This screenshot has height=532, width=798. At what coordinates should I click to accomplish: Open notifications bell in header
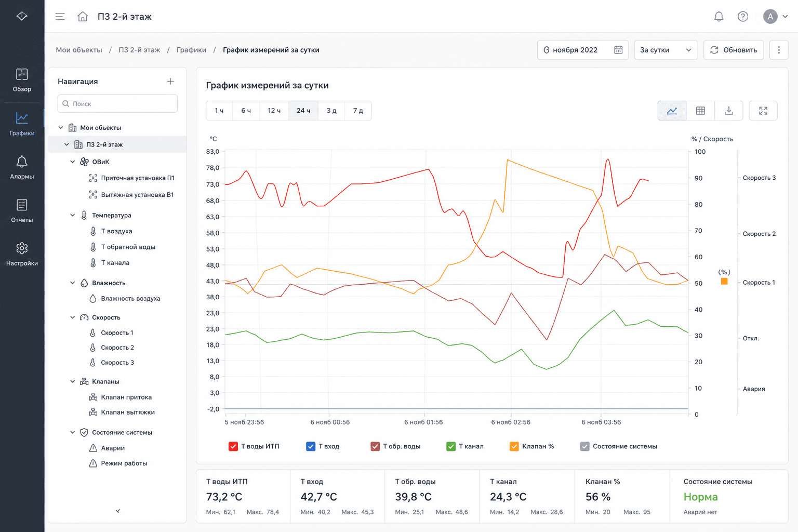tap(719, 17)
